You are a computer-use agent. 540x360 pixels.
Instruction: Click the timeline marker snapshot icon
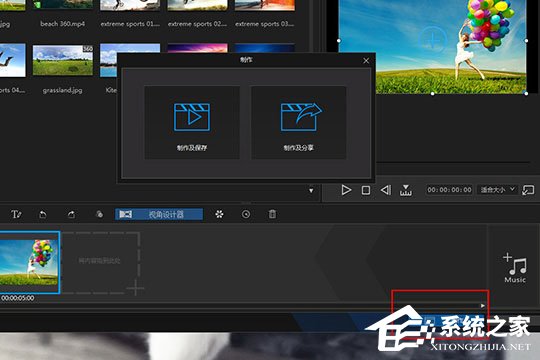pyautogui.click(x=406, y=190)
